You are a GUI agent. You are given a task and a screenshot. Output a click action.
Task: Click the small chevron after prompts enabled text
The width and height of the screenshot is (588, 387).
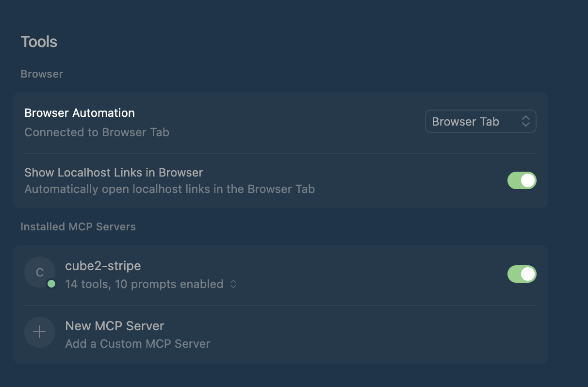(233, 284)
